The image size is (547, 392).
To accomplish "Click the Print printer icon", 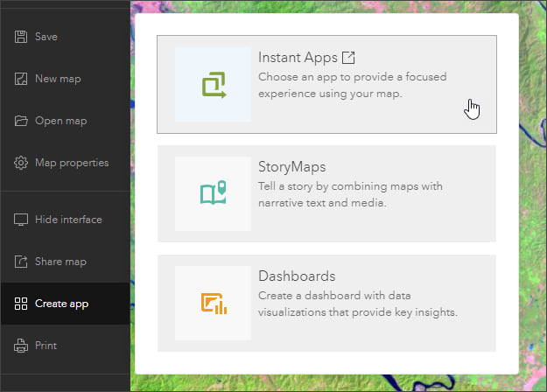I will 21,346.
